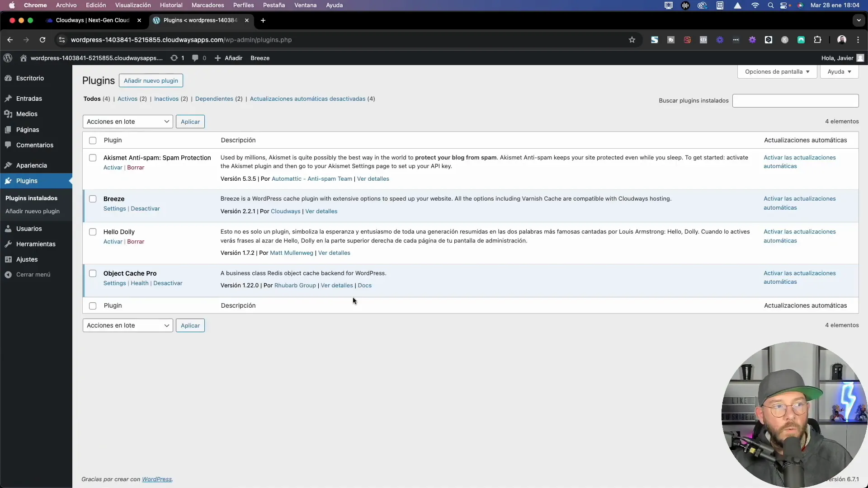
Task: Click the Añadir plus icon in admin bar
Action: [x=217, y=58]
